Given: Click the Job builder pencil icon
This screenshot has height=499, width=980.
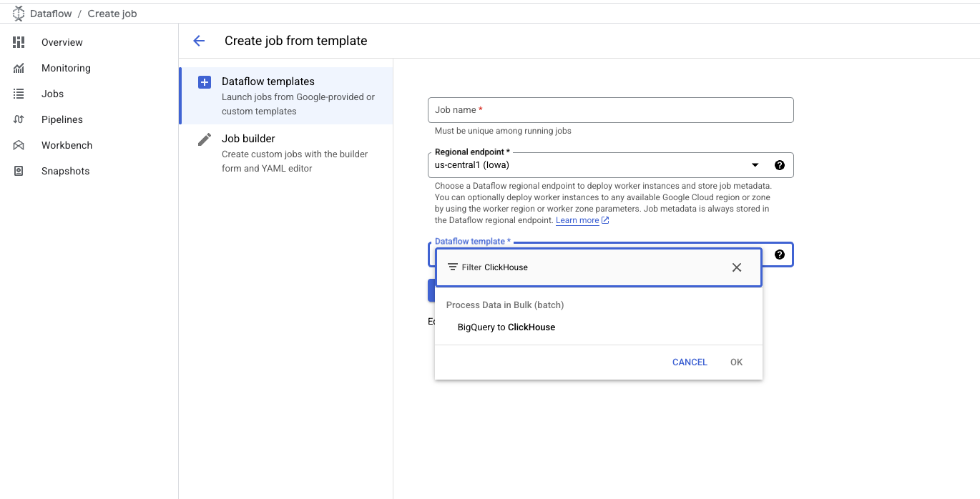Looking at the screenshot, I should tap(205, 139).
